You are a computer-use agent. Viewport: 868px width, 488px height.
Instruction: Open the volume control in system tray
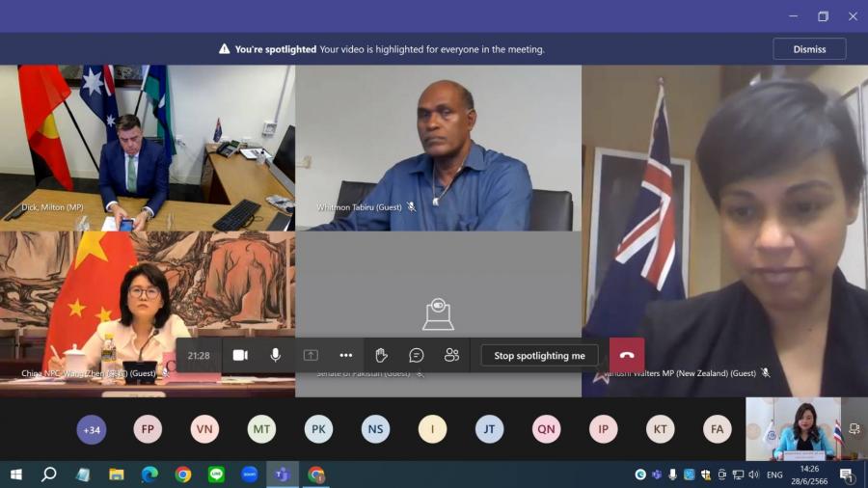[753, 474]
